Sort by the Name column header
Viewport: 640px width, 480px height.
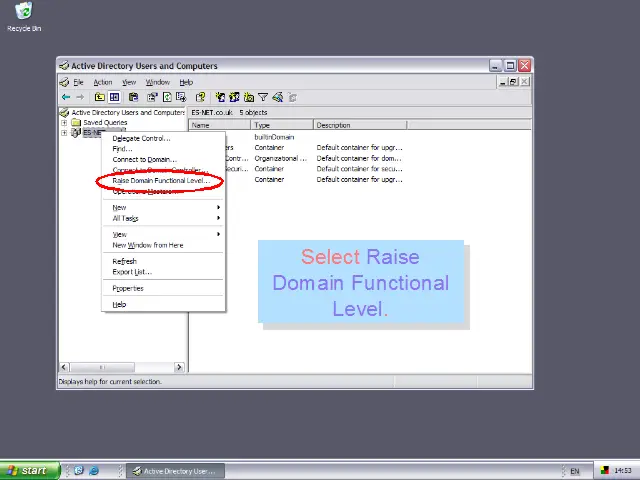tap(220, 125)
